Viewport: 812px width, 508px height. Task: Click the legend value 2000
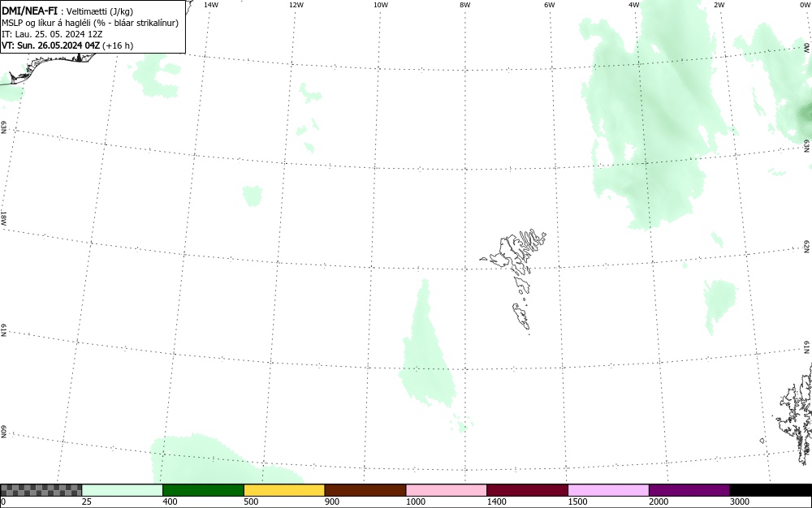(659, 502)
